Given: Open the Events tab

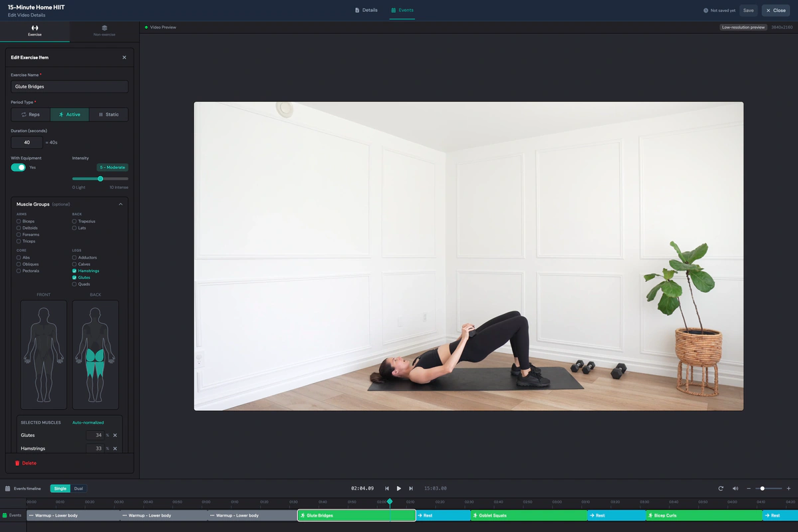Looking at the screenshot, I should [x=402, y=10].
